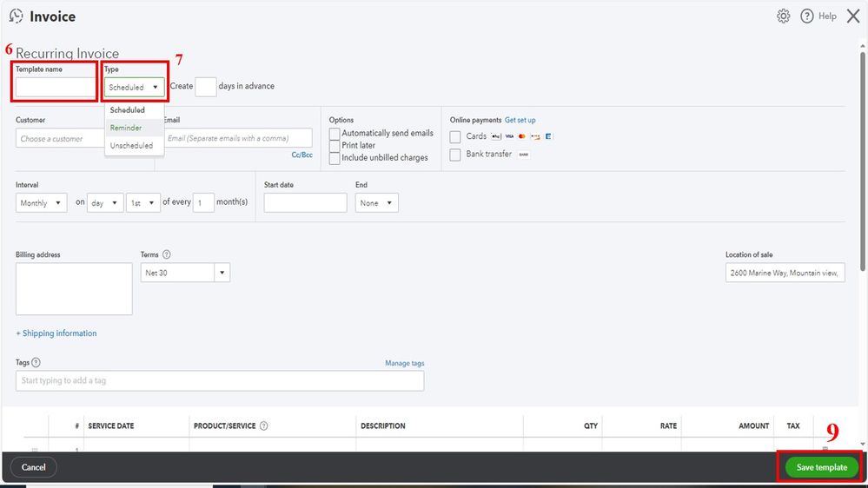Click the Tags help icon
The image size is (868, 488).
coord(36,362)
